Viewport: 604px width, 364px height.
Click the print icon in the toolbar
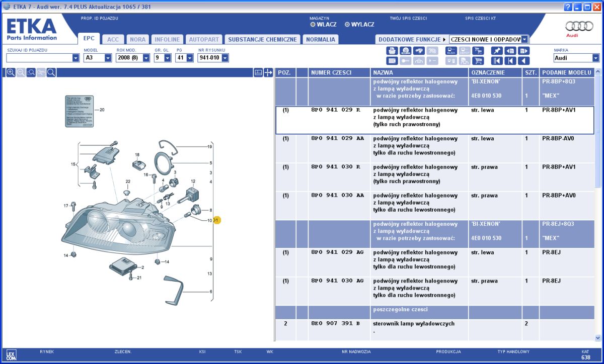(392, 51)
